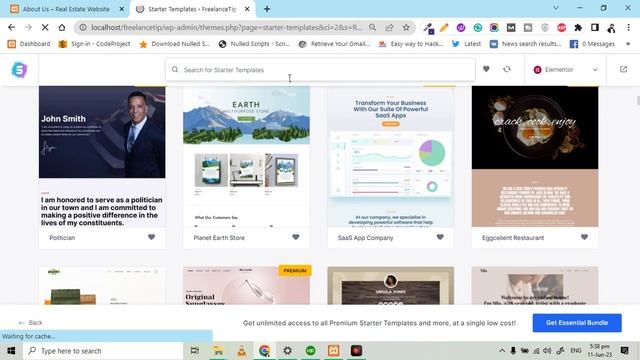The image size is (640, 360).
Task: Open the SaaS App Company thumbnail
Action: coord(391,156)
